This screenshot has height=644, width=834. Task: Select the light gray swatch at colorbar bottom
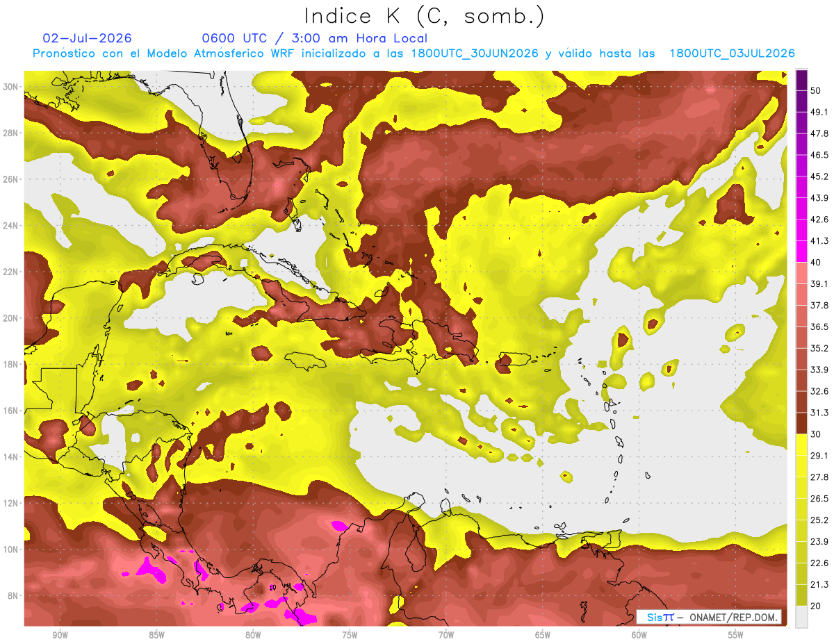(x=802, y=617)
